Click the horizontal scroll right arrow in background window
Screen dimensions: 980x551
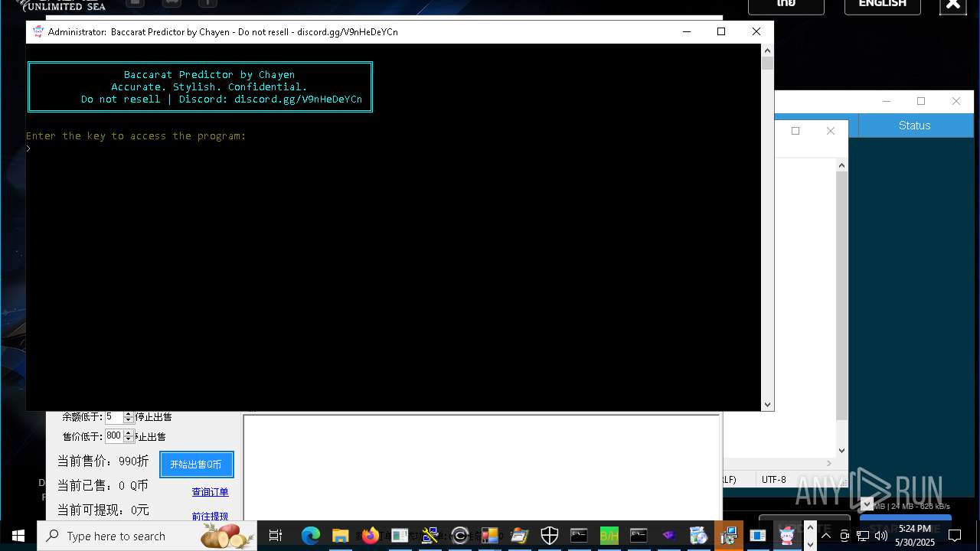click(x=829, y=463)
